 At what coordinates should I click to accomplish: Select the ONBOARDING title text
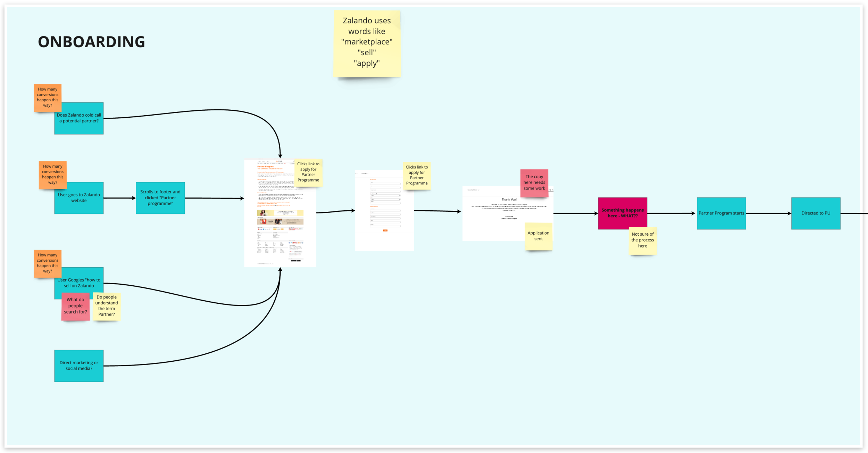pyautogui.click(x=91, y=42)
